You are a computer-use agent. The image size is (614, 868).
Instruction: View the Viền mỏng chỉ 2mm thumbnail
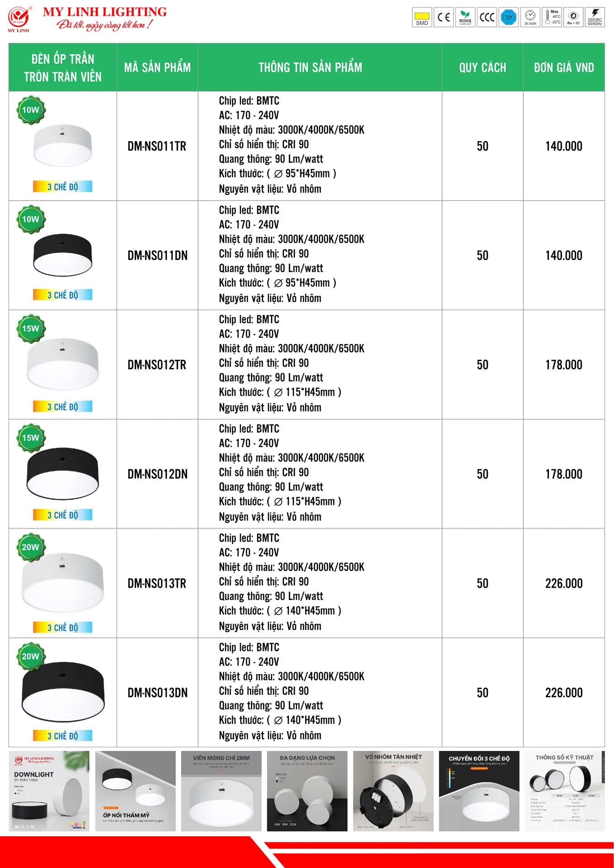(x=221, y=791)
